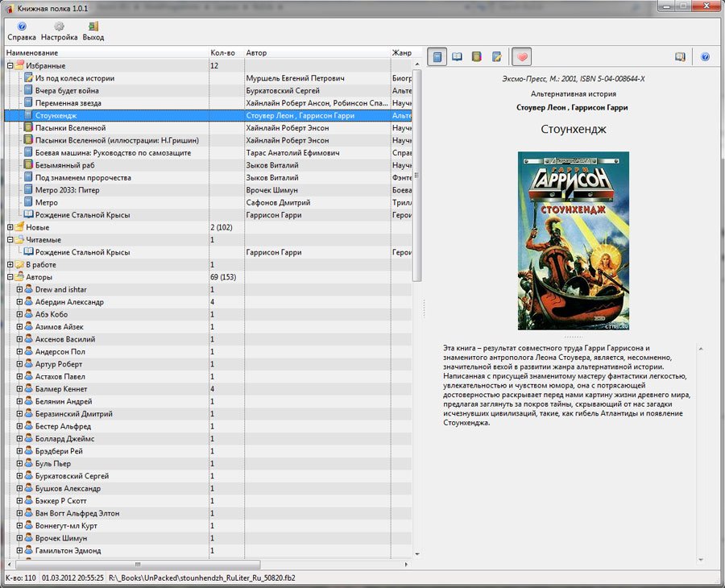The width and height of the screenshot is (725, 588).
Task: Toggle the heart favorite button
Action: click(522, 57)
